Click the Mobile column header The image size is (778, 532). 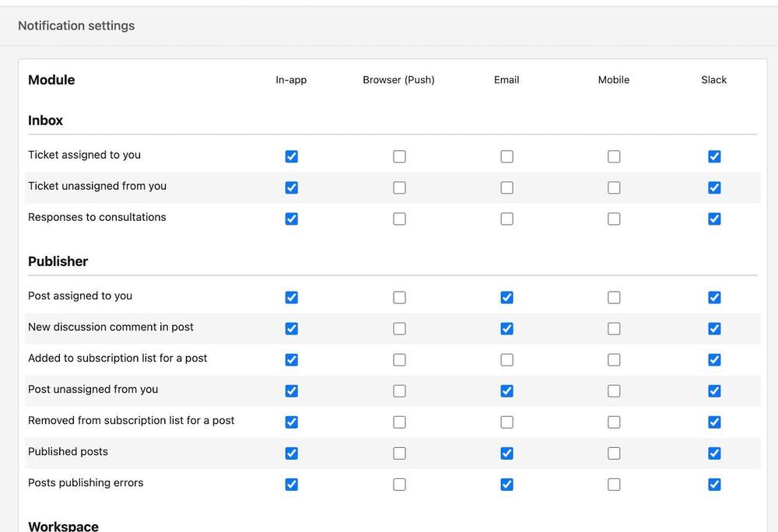point(614,80)
